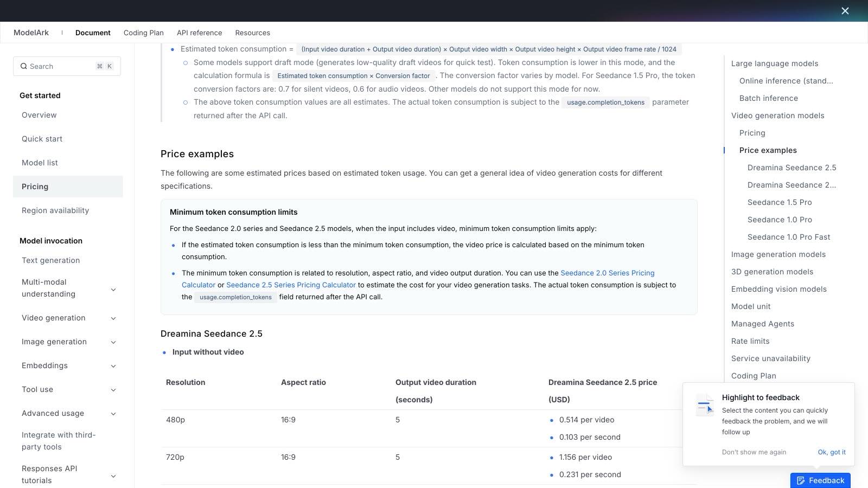868x488 pixels.
Task: Expand the Tool use section
Action: coord(113,390)
